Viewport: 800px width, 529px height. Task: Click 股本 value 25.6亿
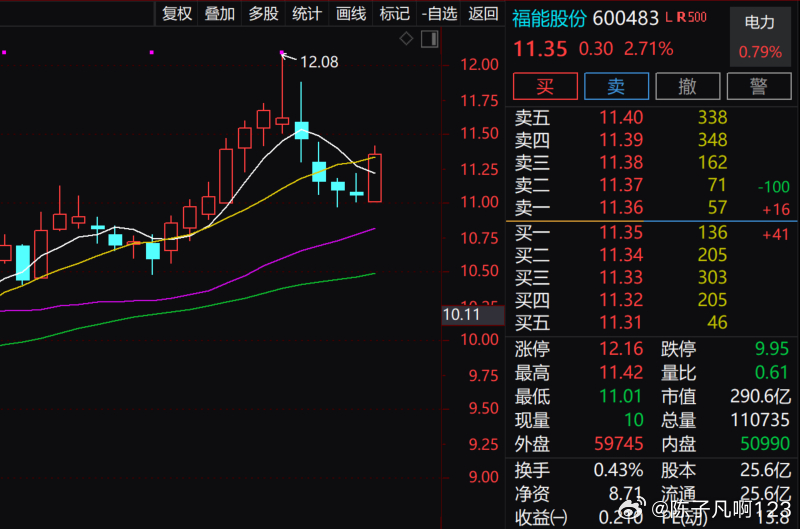coord(765,470)
